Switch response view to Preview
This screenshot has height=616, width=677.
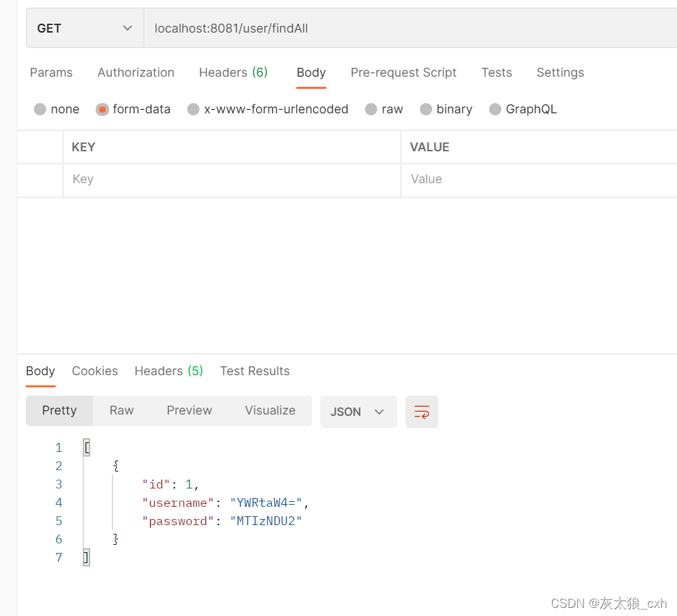(x=189, y=410)
